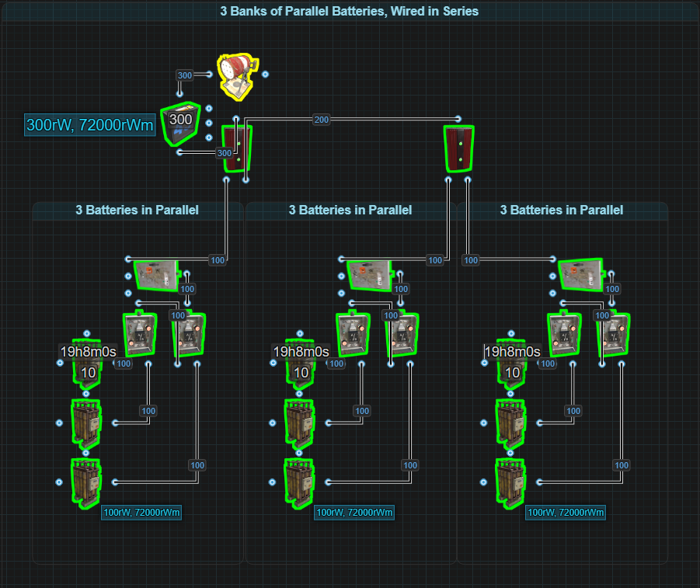Select the yellow-outlined red drum light component
The image size is (700, 588).
pos(238,76)
